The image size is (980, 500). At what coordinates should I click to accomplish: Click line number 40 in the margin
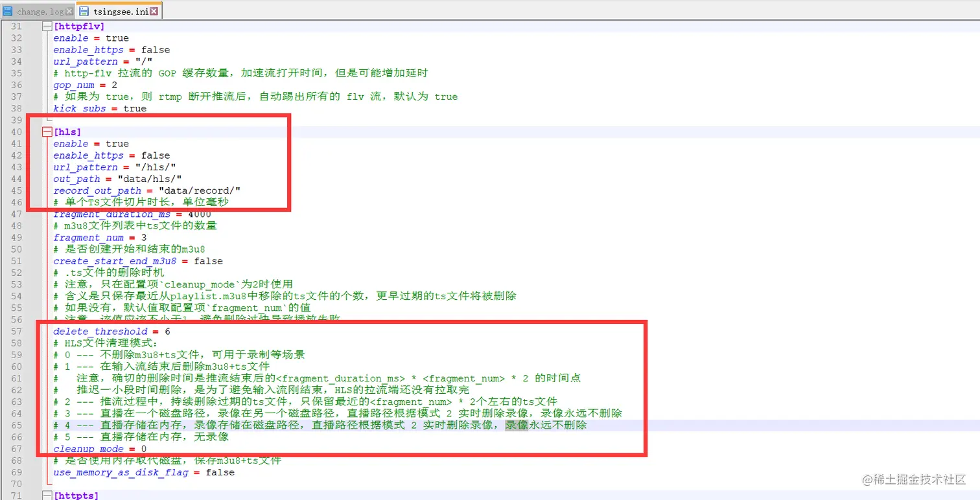16,132
